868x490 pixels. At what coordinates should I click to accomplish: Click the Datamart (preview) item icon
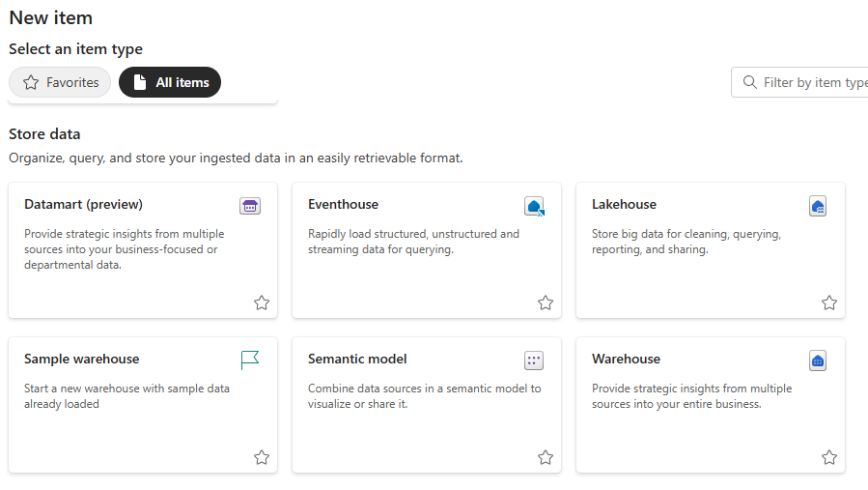[x=250, y=206]
